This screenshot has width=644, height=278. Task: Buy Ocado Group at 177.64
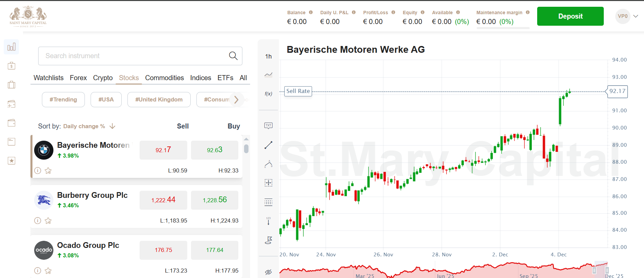point(215,250)
